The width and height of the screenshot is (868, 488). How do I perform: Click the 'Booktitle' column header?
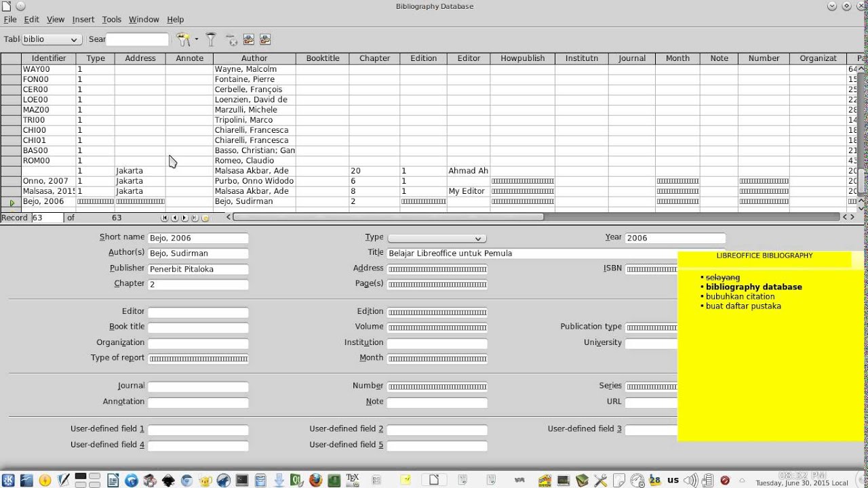click(323, 58)
